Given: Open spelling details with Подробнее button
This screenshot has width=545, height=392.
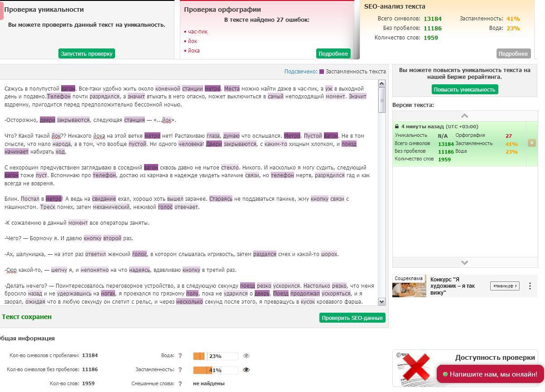Looking at the screenshot, I should [x=333, y=54].
